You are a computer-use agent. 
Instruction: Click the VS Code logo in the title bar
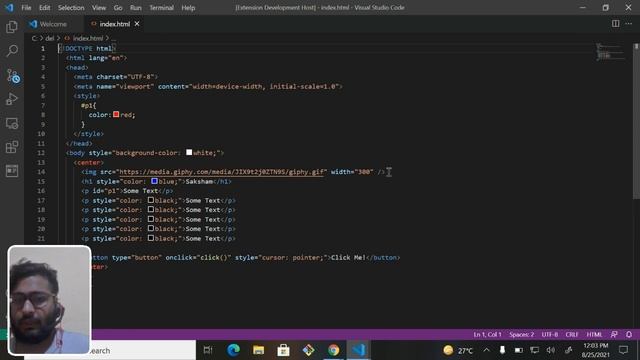tap(9, 7)
